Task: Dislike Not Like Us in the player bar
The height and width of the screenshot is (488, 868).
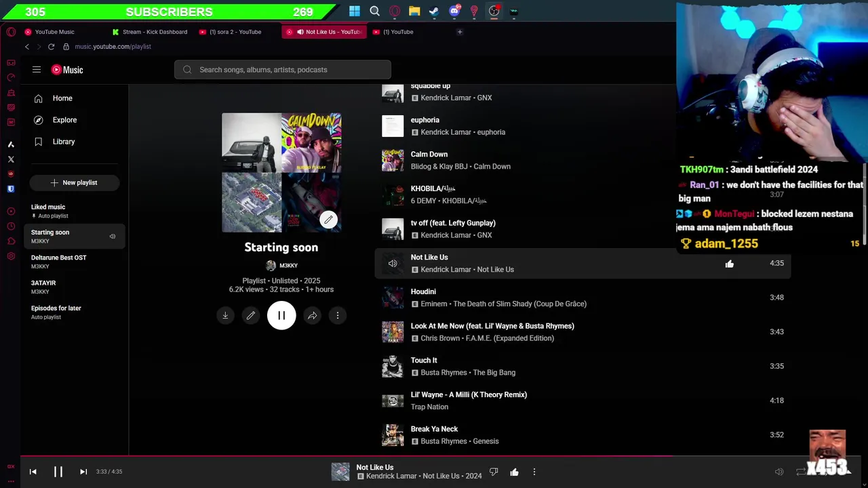Action: click(494, 472)
